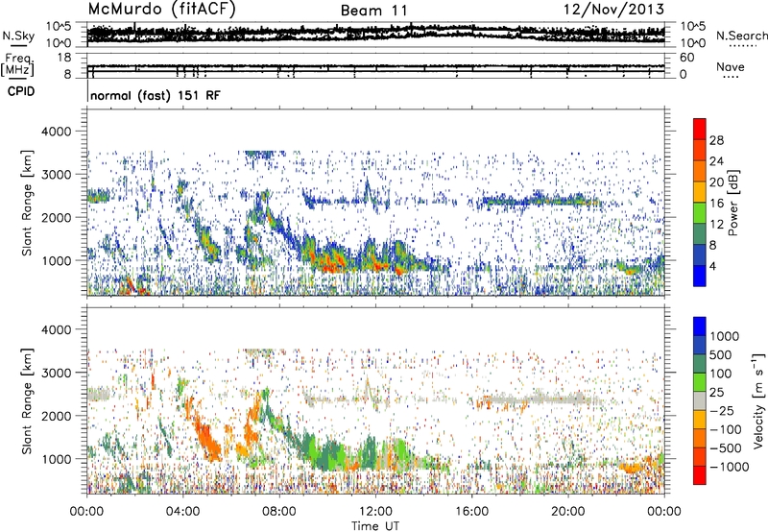Click the noise trace in the N.Sky panel
The image size is (768, 532).
(x=375, y=33)
